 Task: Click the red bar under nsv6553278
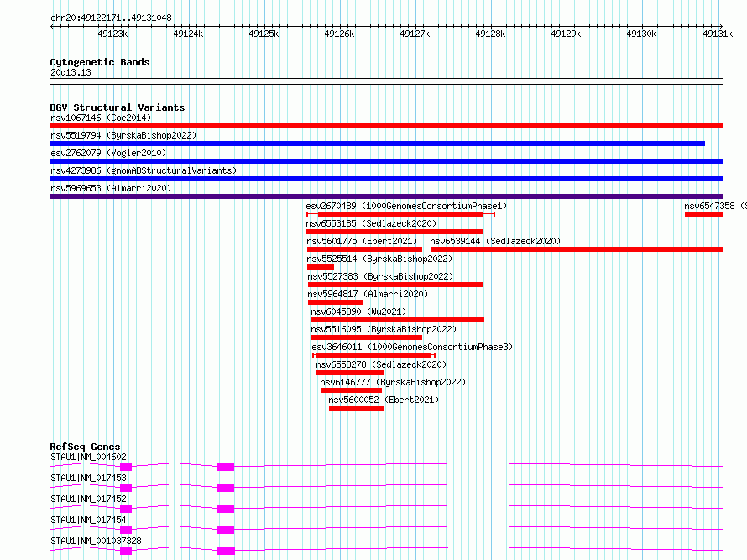click(350, 373)
